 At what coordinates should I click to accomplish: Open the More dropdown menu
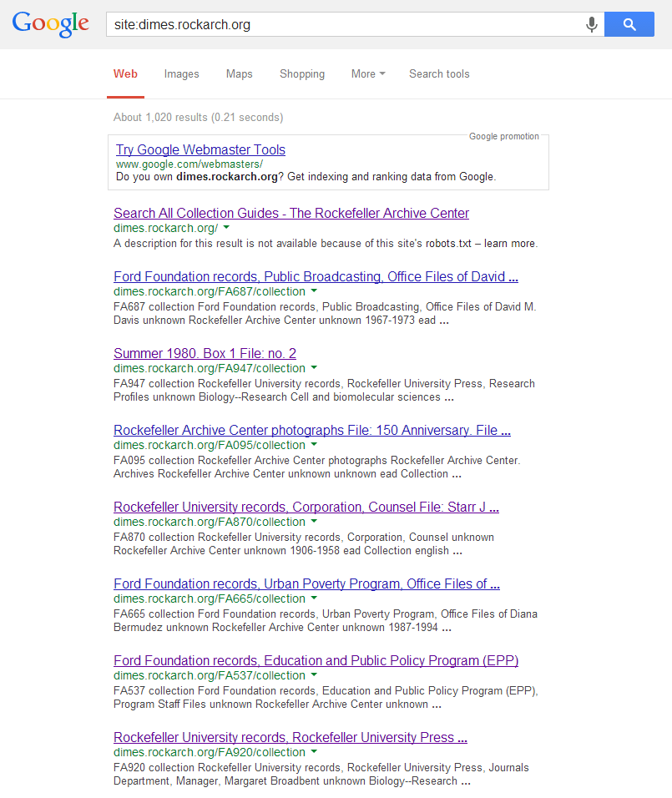coord(368,73)
